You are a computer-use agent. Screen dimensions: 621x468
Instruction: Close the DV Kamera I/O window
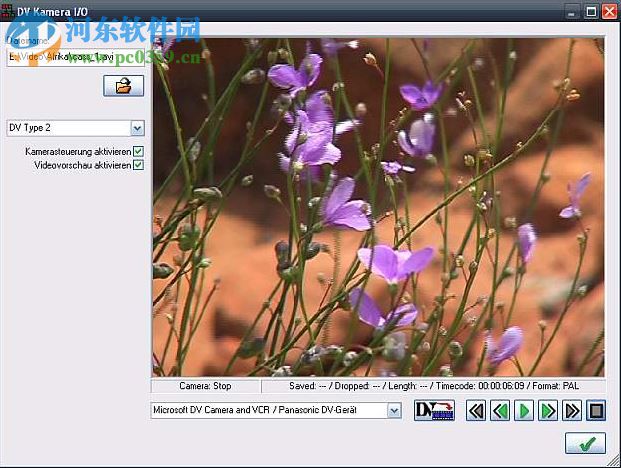coord(610,11)
